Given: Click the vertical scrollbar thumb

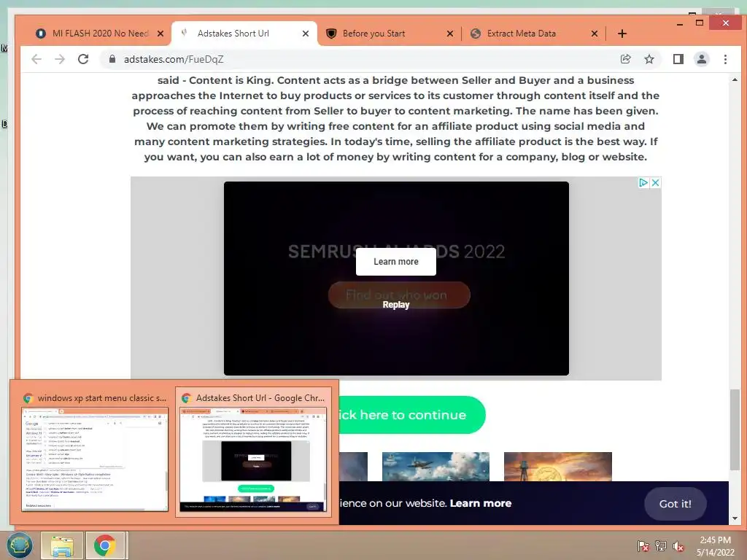Looking at the screenshot, I should [x=735, y=429].
